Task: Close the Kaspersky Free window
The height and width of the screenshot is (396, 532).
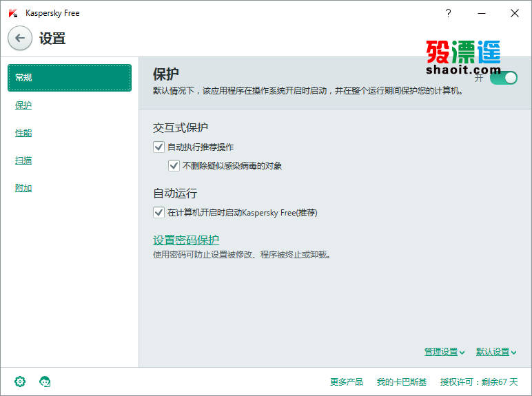Action: point(515,13)
